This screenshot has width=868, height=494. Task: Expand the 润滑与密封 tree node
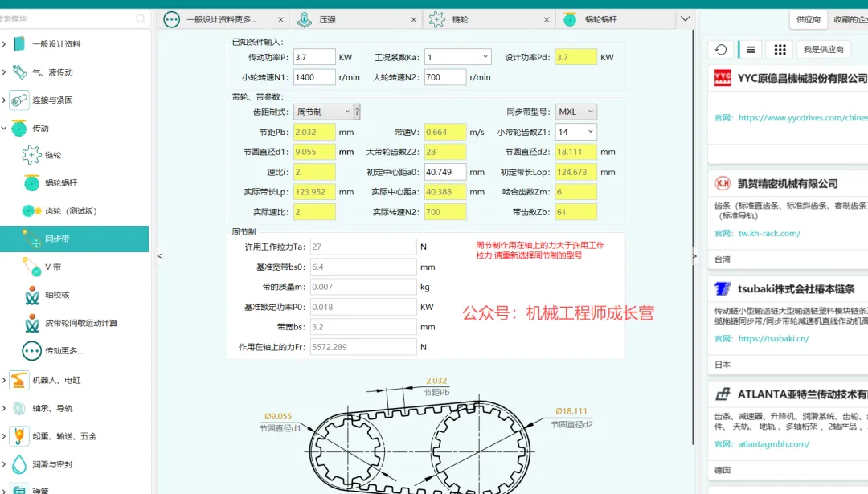pyautogui.click(x=4, y=464)
